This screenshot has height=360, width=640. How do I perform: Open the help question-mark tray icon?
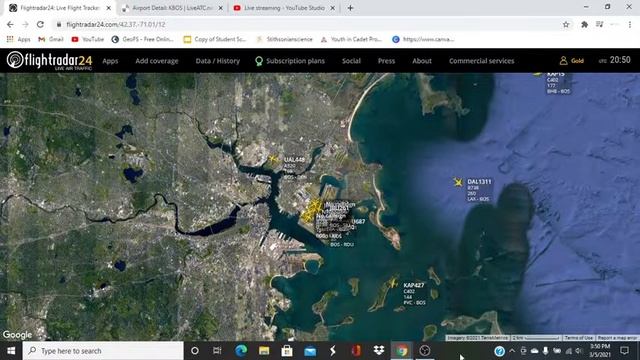tap(499, 351)
